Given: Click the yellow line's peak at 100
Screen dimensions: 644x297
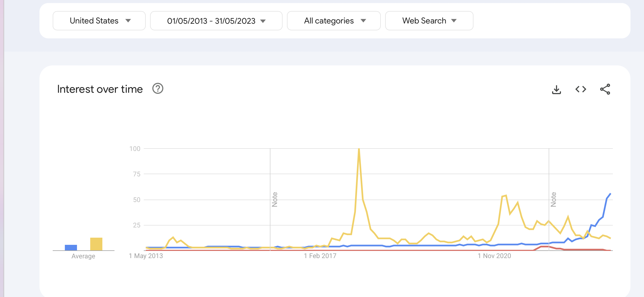Looking at the screenshot, I should 359,149.
